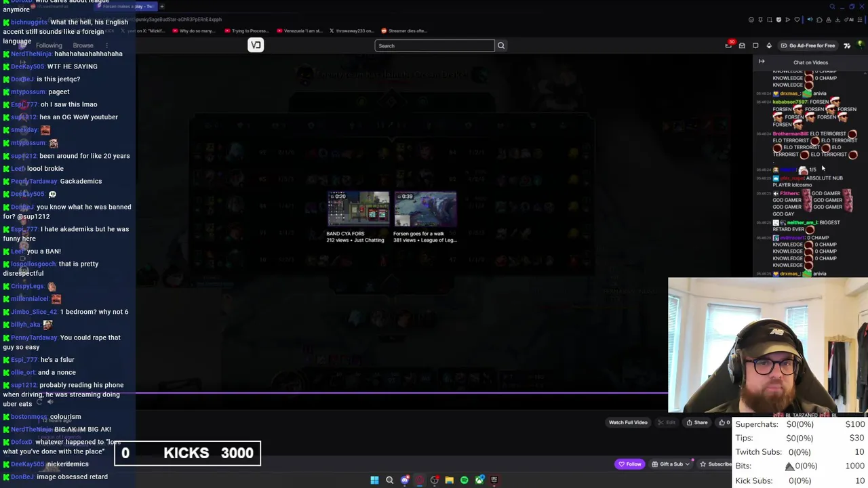Click the Share button below the video
868x488 pixels.
point(697,422)
